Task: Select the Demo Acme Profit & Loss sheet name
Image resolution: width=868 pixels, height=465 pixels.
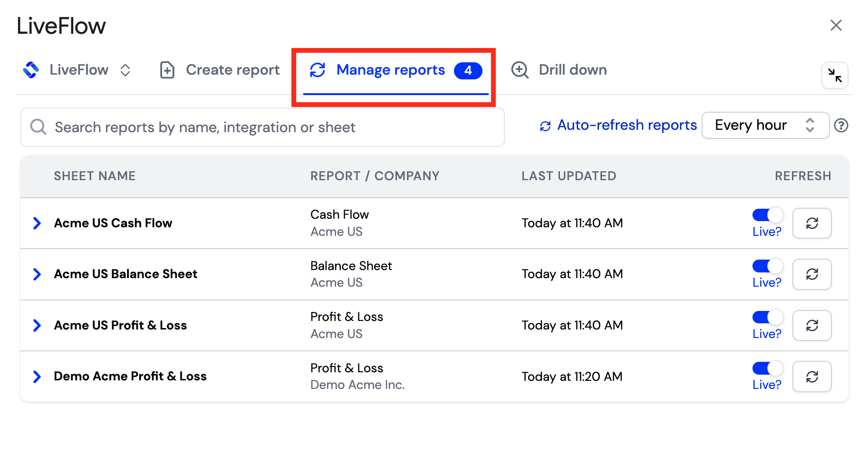Action: point(130,377)
